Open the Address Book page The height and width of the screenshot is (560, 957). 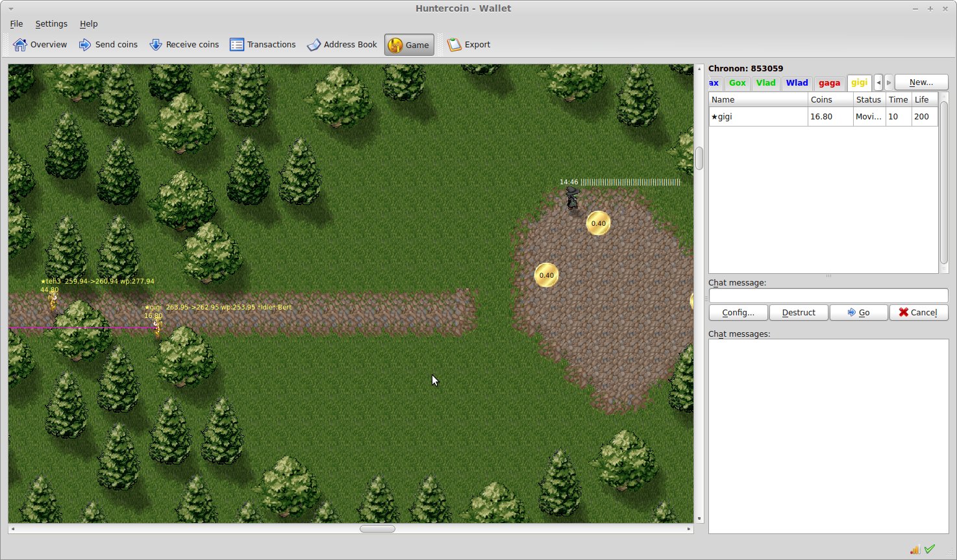[x=342, y=45]
